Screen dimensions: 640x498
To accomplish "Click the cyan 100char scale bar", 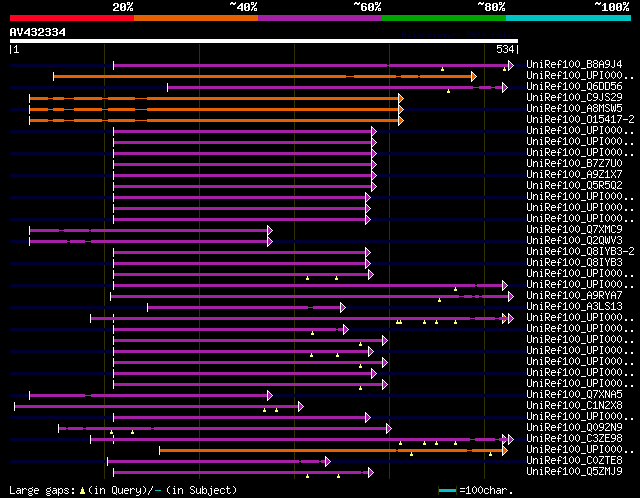I will 448,490.
